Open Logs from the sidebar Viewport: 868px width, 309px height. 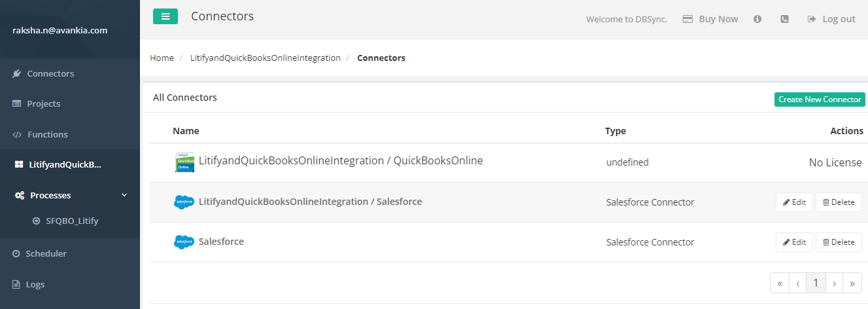pyautogui.click(x=35, y=284)
